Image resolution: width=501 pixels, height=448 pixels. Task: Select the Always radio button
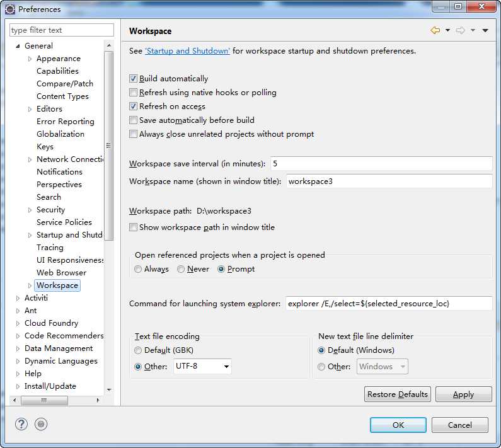click(x=138, y=269)
